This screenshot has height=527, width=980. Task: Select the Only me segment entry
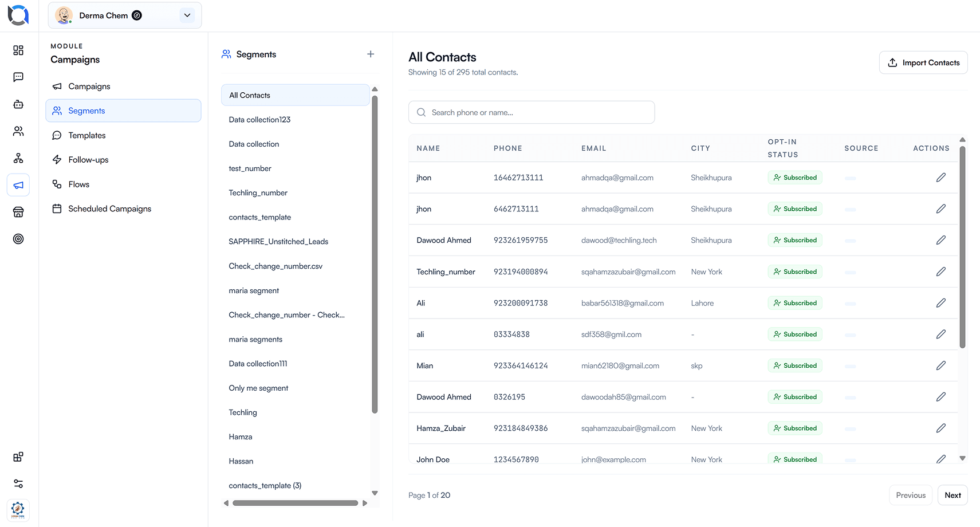tap(295, 388)
